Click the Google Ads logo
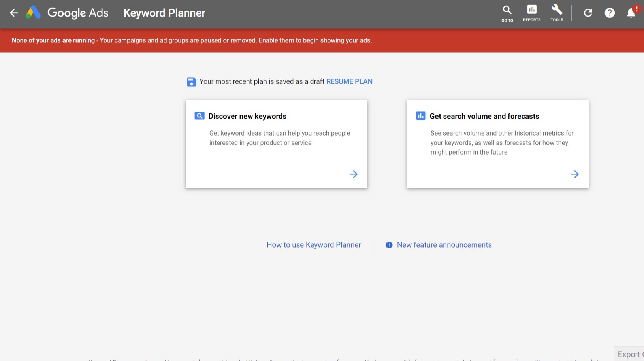The height and width of the screenshot is (361, 644). [x=67, y=13]
